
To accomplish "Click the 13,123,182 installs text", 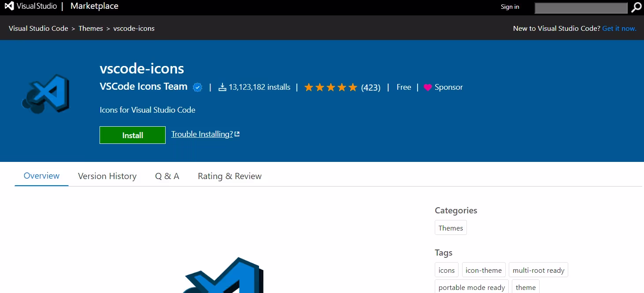I will (x=259, y=87).
